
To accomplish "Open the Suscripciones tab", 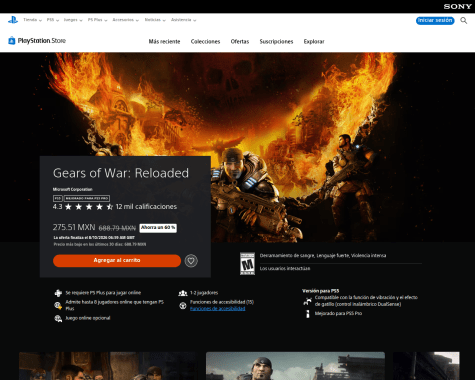I will [x=276, y=42].
